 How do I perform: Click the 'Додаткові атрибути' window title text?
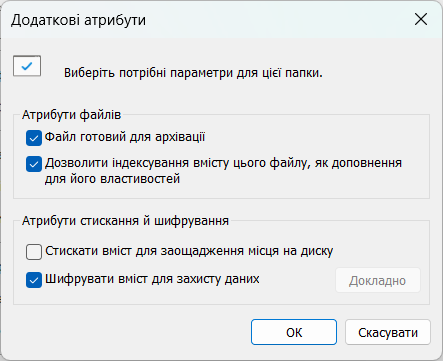click(78, 20)
